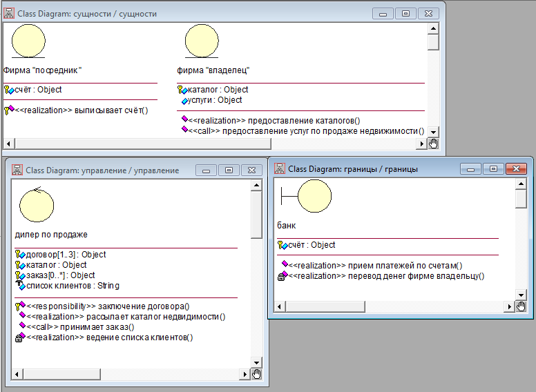Select the услуги : Object attribute text
Viewport: 536px width, 392px height.
tap(215, 100)
